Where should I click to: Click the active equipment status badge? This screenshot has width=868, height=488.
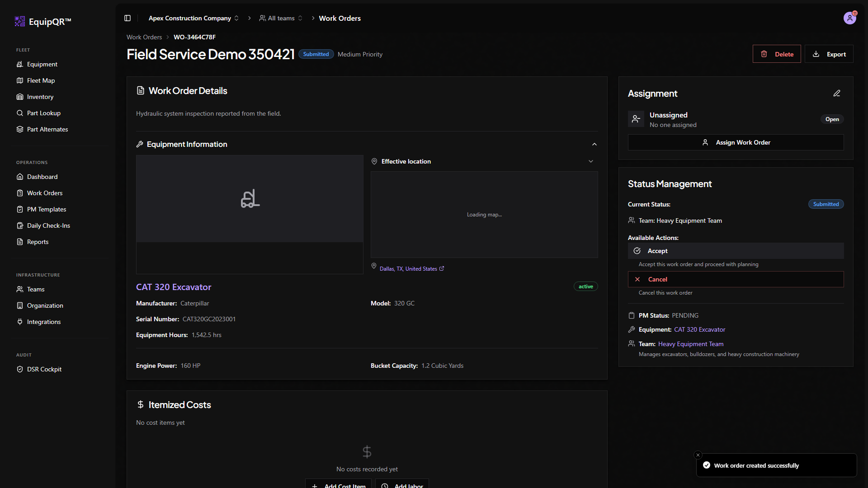(x=585, y=286)
